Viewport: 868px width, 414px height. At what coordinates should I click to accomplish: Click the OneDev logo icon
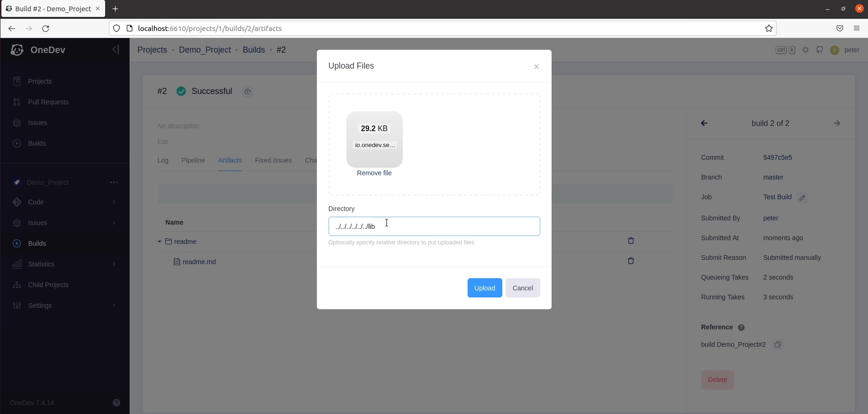[x=17, y=50]
